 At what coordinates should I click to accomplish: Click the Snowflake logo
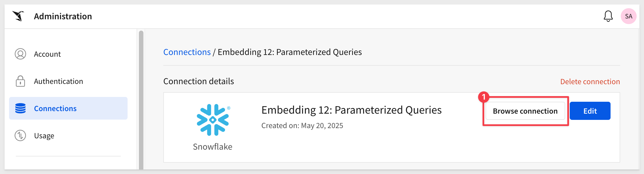pos(213,120)
